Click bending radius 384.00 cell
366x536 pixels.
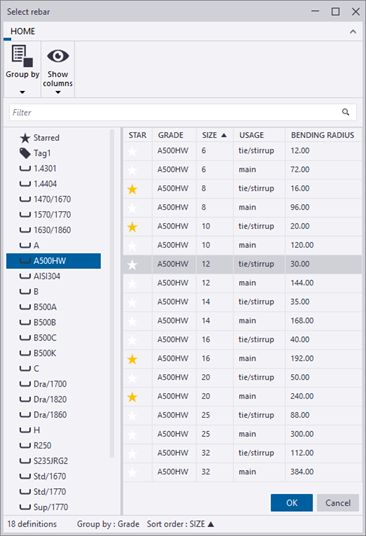[323, 472]
